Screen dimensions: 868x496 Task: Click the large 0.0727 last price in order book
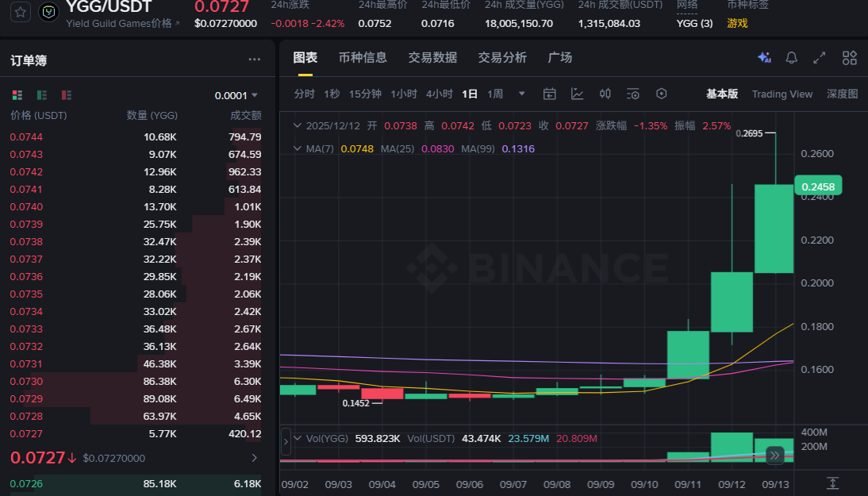coord(37,458)
